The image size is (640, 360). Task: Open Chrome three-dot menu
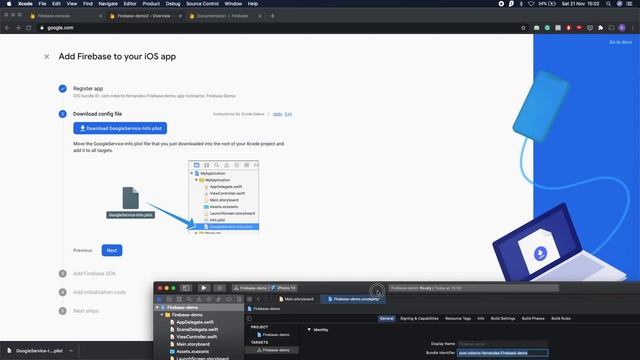[633, 28]
